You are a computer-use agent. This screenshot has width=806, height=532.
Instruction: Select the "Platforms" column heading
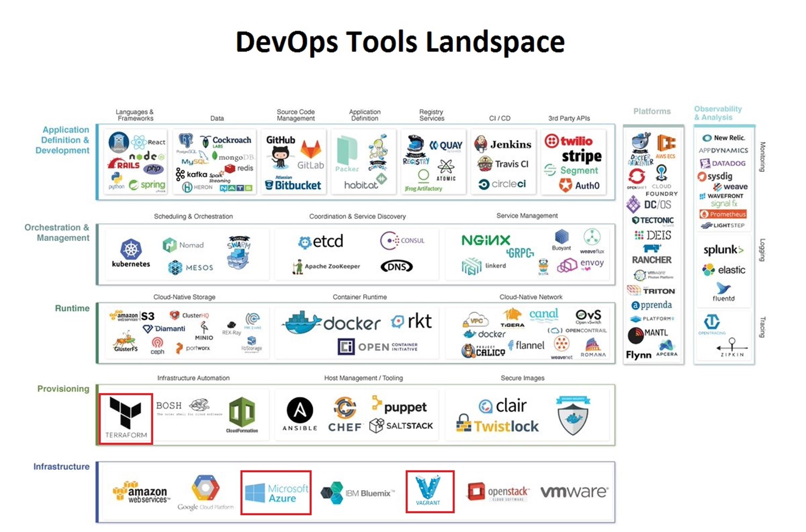point(652,111)
